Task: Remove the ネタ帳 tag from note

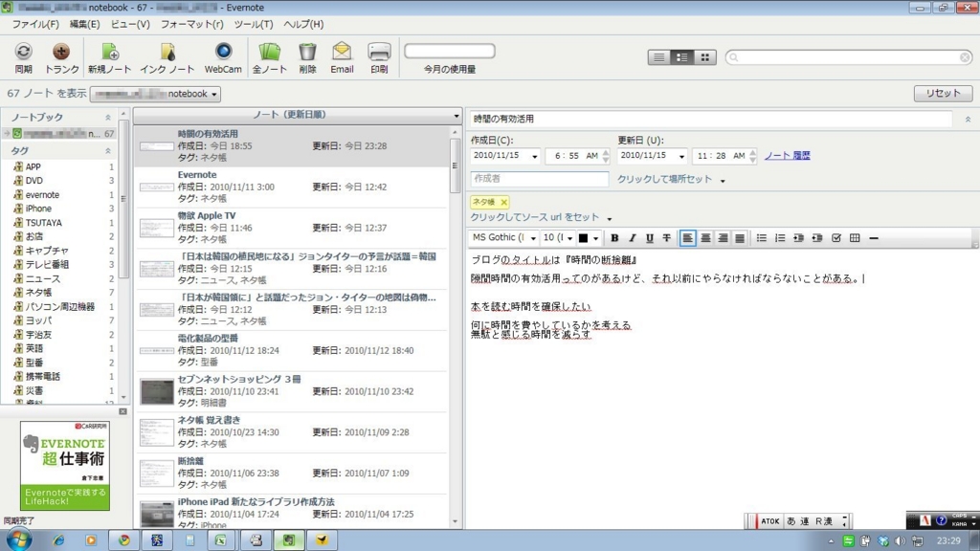Action: pos(503,203)
